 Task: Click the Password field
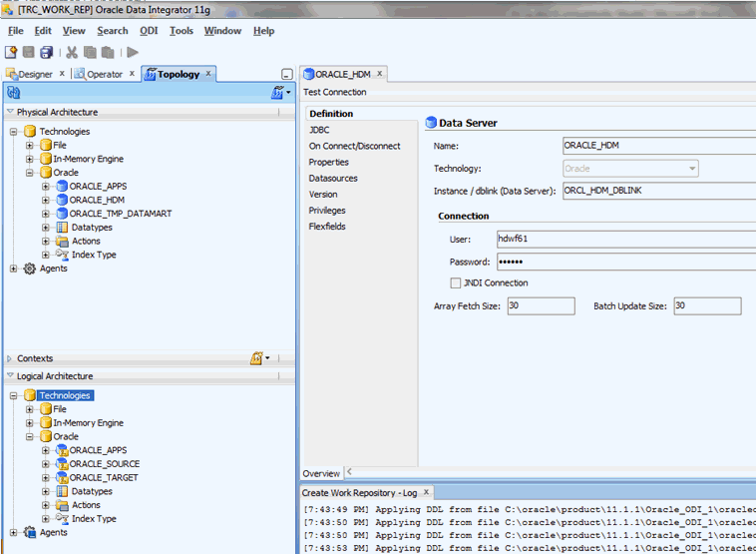(626, 263)
